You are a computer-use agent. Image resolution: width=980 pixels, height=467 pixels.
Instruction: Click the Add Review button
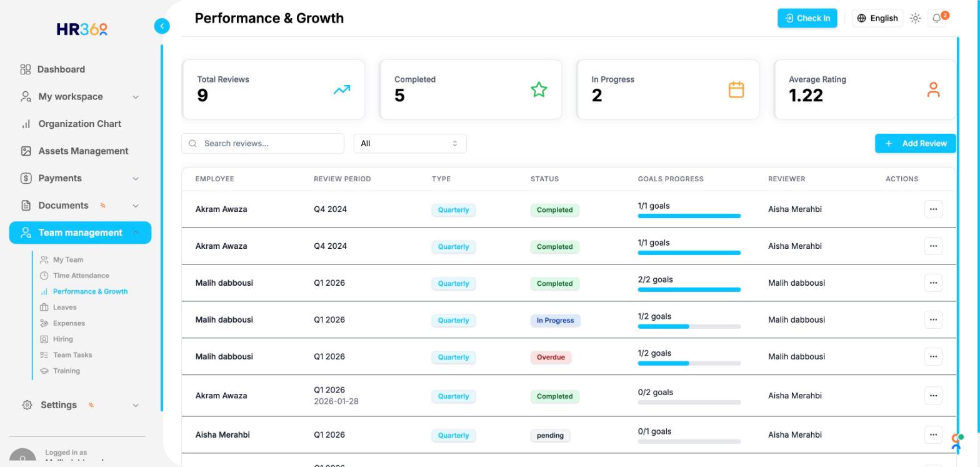coord(915,144)
